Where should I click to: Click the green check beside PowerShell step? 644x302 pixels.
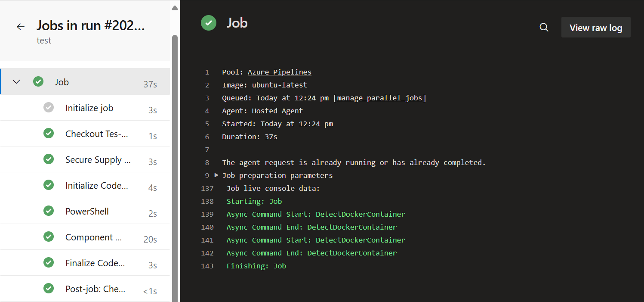(x=49, y=211)
